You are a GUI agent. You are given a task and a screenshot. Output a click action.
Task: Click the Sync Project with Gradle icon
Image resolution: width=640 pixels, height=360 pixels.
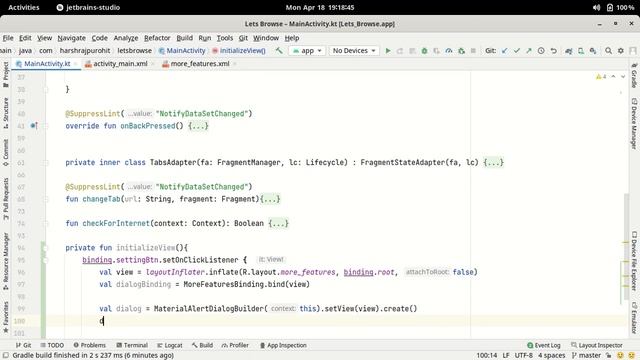click(568, 51)
